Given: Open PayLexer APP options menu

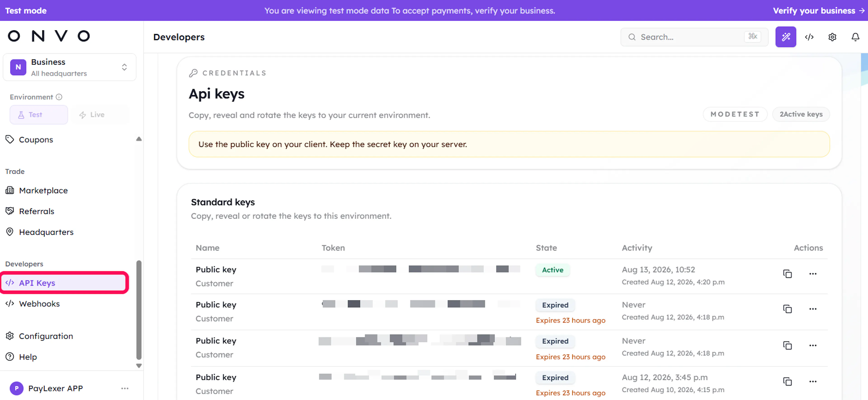Looking at the screenshot, I should (x=125, y=388).
